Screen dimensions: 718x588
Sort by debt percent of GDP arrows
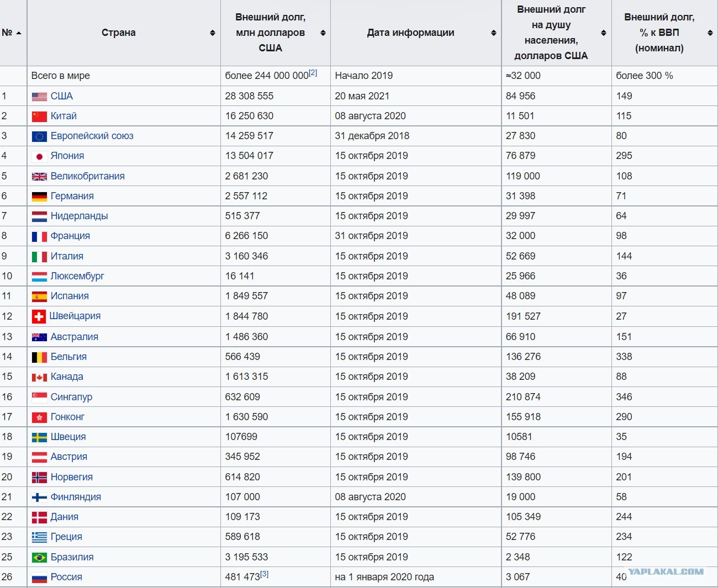[x=710, y=33]
